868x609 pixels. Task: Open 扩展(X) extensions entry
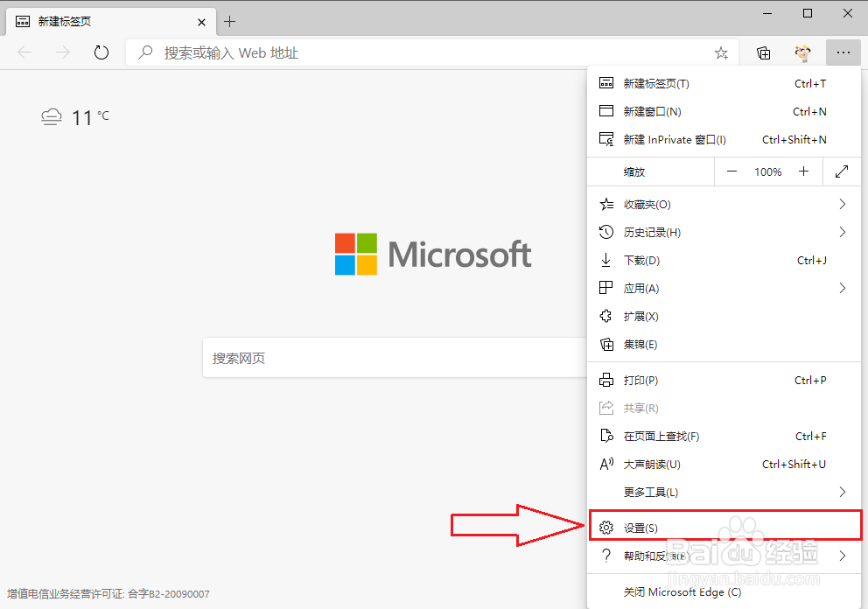coord(724,316)
